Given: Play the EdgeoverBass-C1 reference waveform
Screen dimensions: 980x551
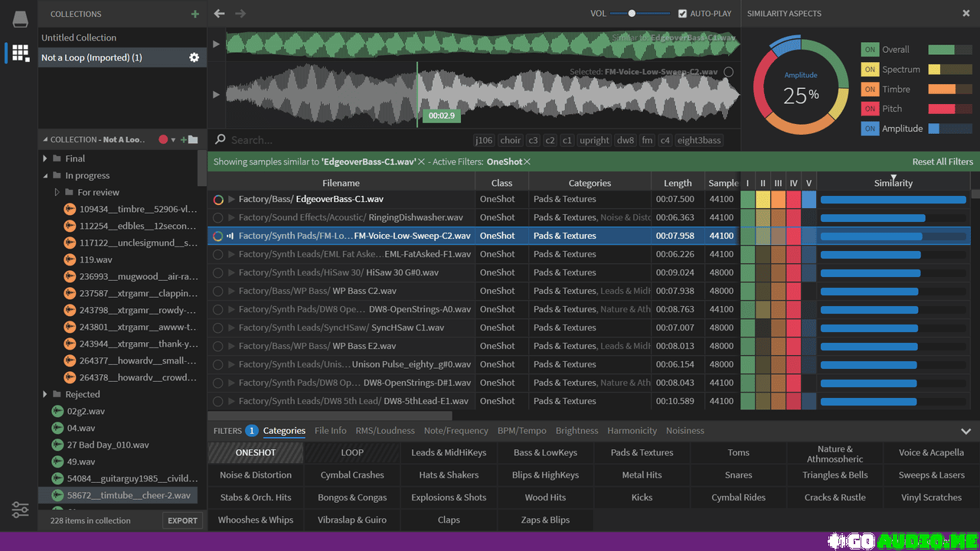Looking at the screenshot, I should coord(216,44).
